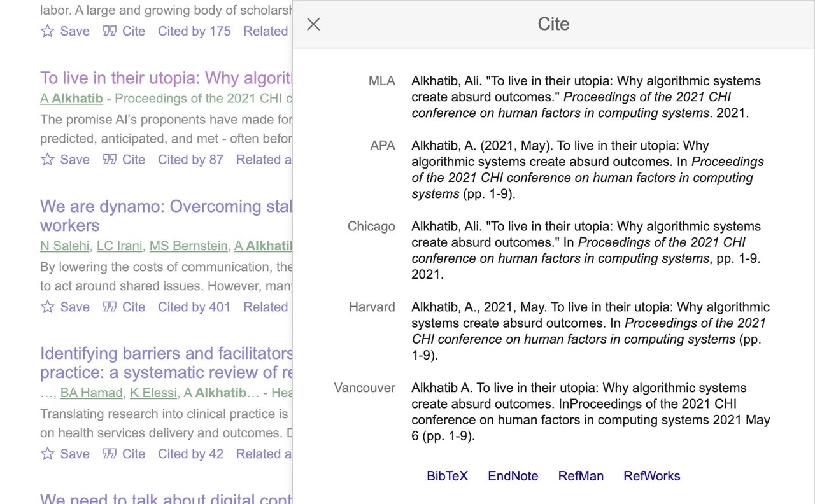The width and height of the screenshot is (815, 504).
Task: Click the Cite quote icon next to 'Cited by 175'
Action: (110, 31)
